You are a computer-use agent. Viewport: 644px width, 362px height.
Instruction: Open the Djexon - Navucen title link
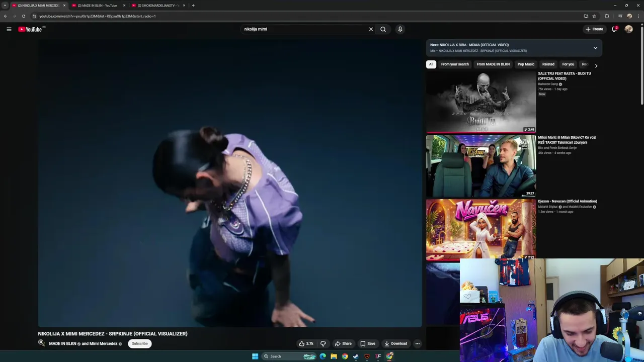[568, 201]
